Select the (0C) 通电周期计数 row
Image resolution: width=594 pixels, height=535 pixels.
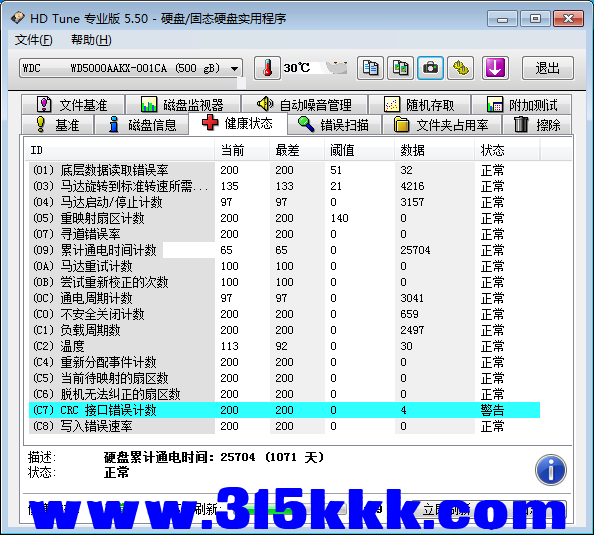coord(284,298)
